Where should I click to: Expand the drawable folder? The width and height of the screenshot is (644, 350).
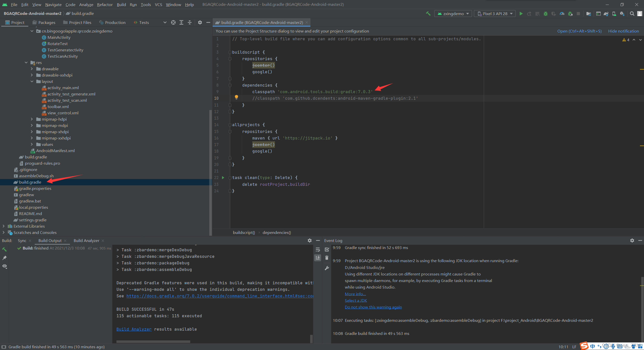tap(32, 69)
